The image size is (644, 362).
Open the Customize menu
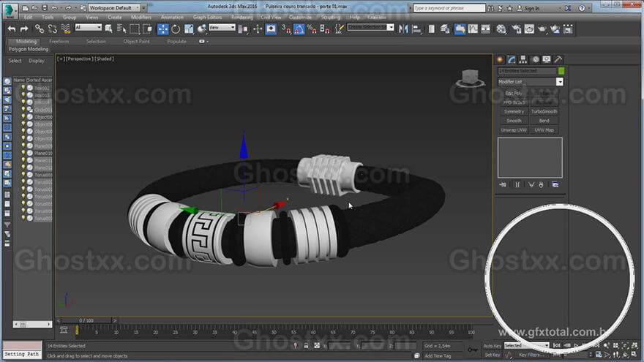pos(300,18)
